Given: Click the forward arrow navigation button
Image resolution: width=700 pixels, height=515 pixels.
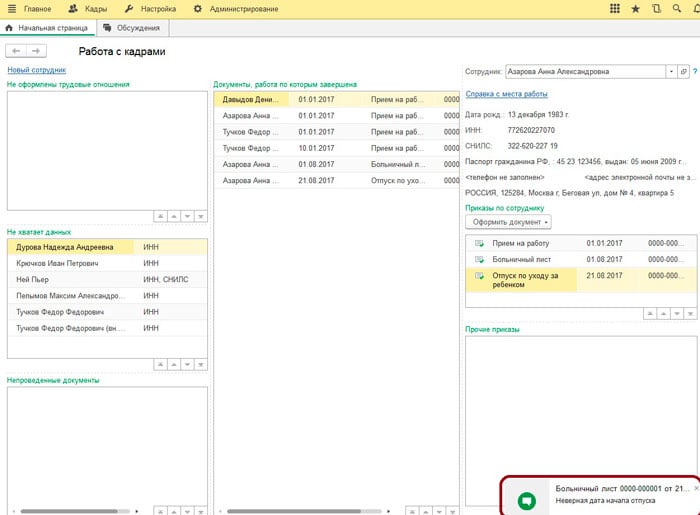Looking at the screenshot, I should [x=36, y=50].
